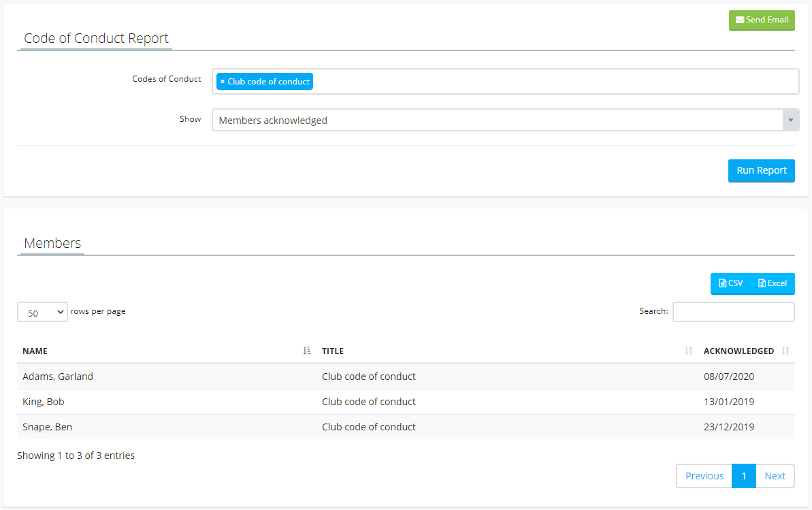Screen dimensions: 812x510
Task: Click the 13/01/2019 acknowledged date
Action: [729, 402]
